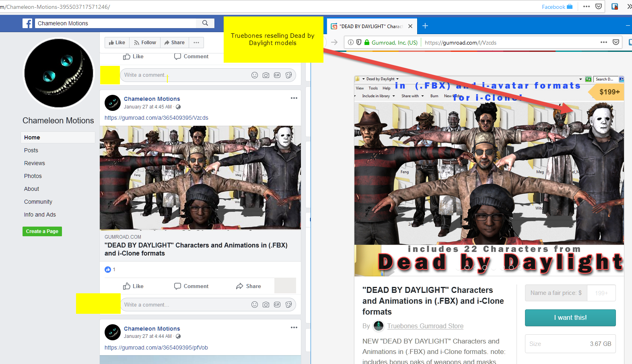632x364 pixels.
Task: Insert emoji in lower comment box
Action: (x=255, y=305)
